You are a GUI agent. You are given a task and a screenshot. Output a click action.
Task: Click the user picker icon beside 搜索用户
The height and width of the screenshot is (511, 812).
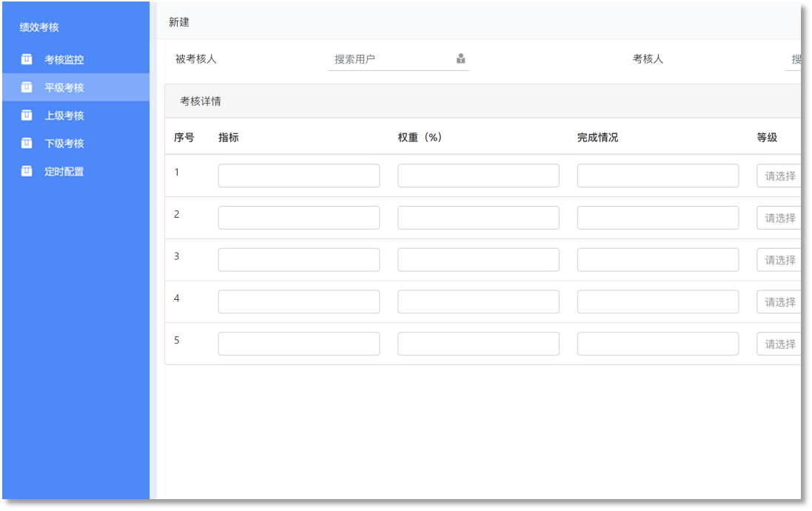point(460,59)
